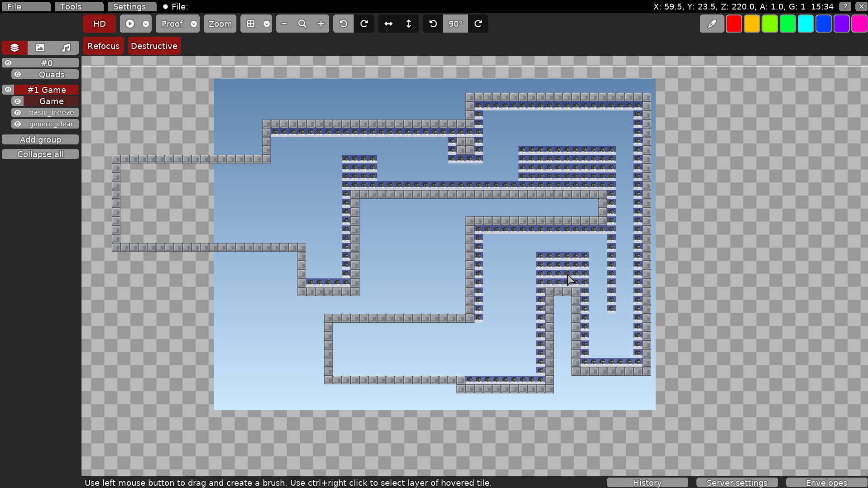Viewport: 868px width, 488px height.
Task: Toggle the grid icon
Action: pyautogui.click(x=251, y=24)
